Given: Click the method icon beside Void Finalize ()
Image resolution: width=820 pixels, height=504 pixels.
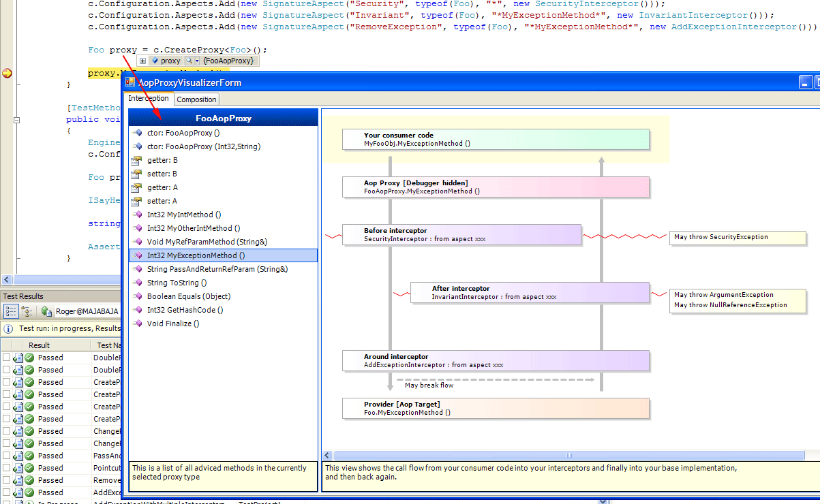Looking at the screenshot, I should 136,324.
